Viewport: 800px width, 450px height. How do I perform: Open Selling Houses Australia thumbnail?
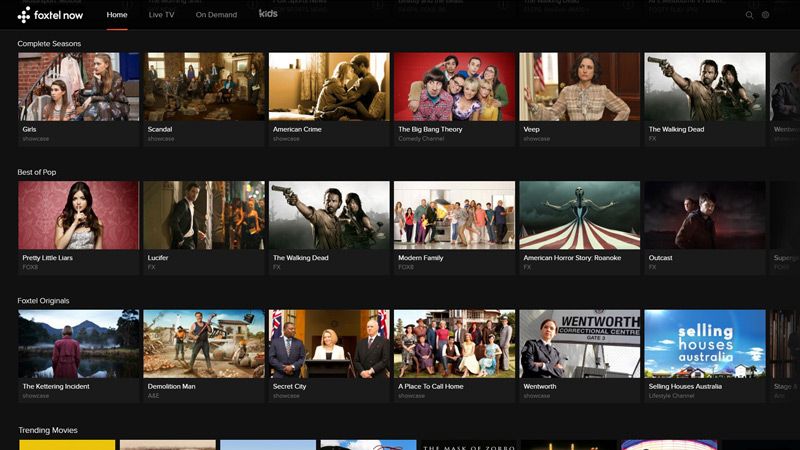click(705, 344)
